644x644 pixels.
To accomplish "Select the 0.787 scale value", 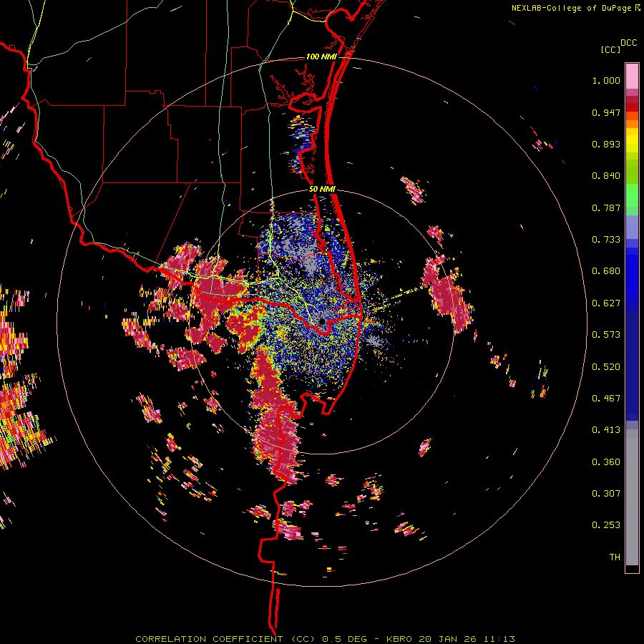I will (606, 208).
